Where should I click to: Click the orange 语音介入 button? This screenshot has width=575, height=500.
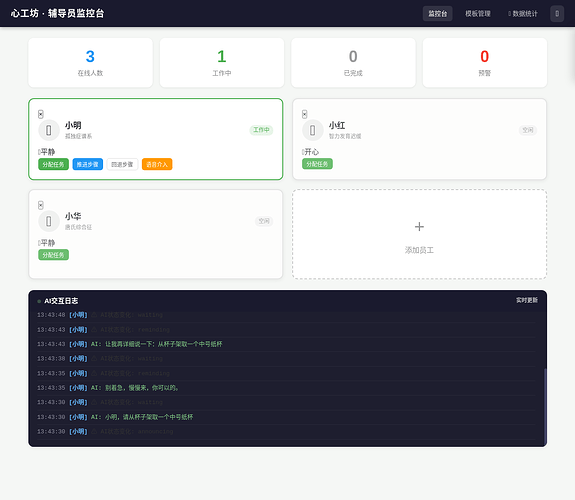click(157, 164)
